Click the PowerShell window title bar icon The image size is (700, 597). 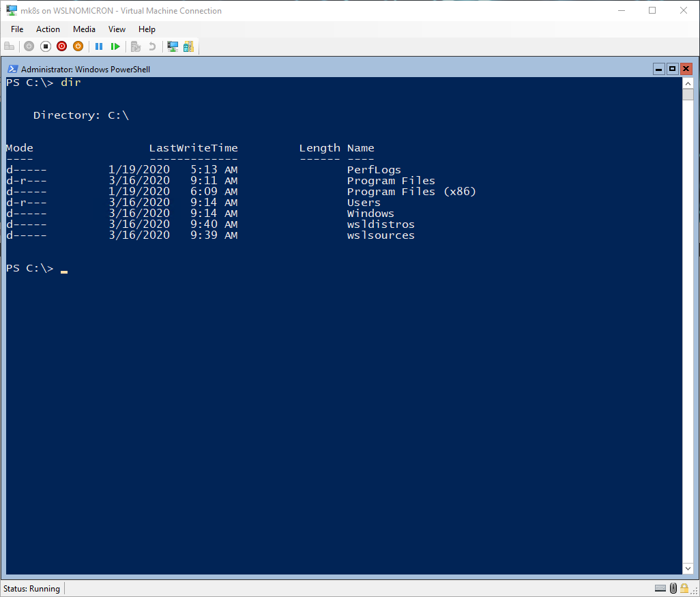(x=13, y=69)
